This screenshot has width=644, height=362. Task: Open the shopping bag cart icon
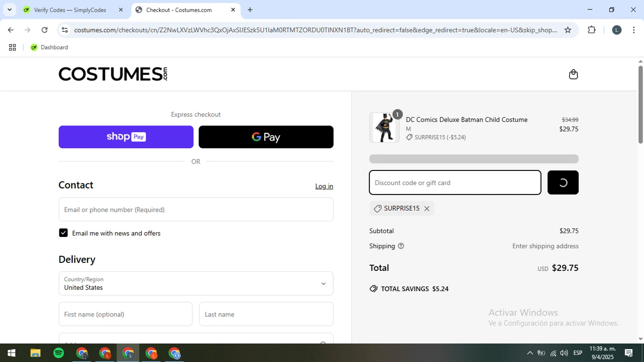coord(573,74)
